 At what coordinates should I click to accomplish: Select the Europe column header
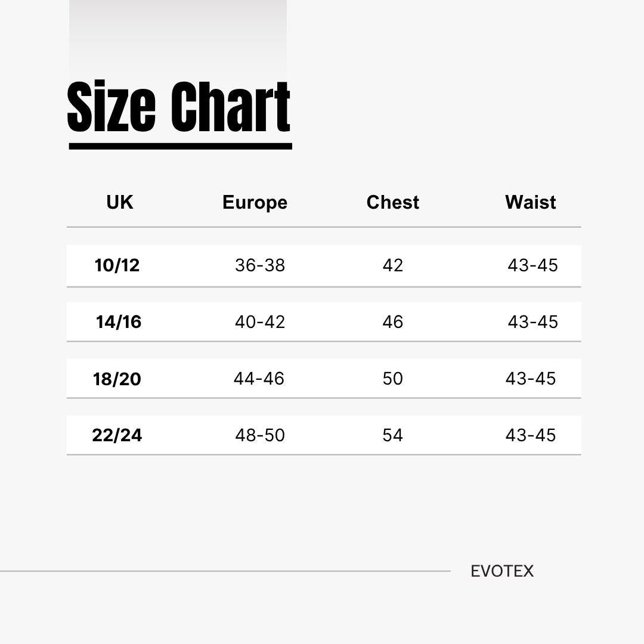[255, 203]
